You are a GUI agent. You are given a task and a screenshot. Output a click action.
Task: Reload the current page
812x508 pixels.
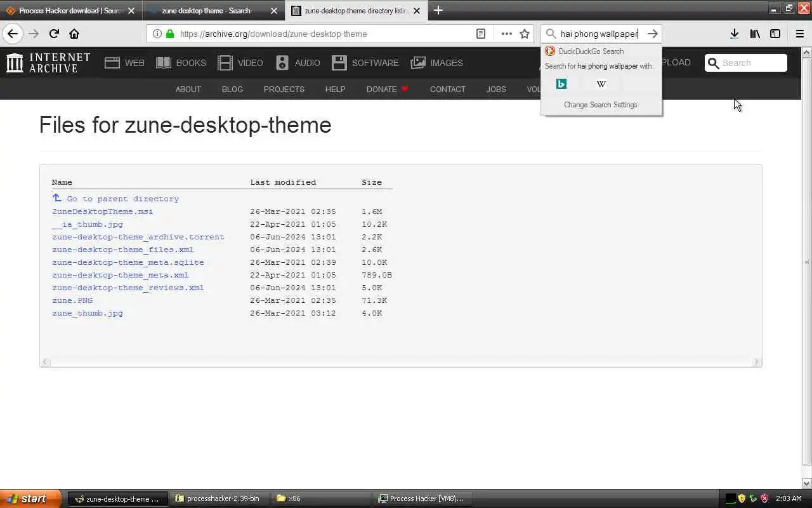coord(54,34)
